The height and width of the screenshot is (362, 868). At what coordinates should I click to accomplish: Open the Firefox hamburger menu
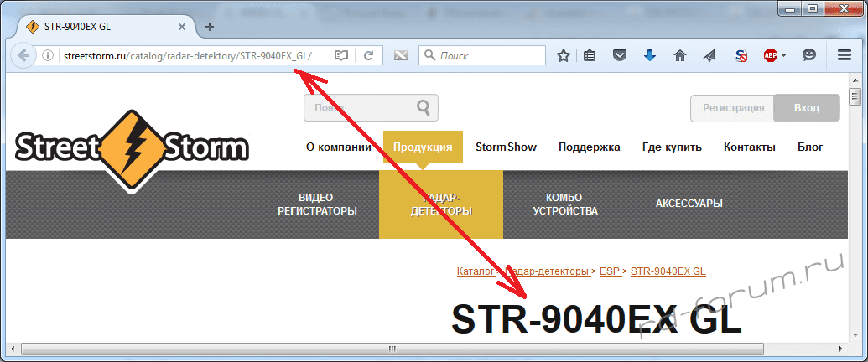pyautogui.click(x=845, y=55)
